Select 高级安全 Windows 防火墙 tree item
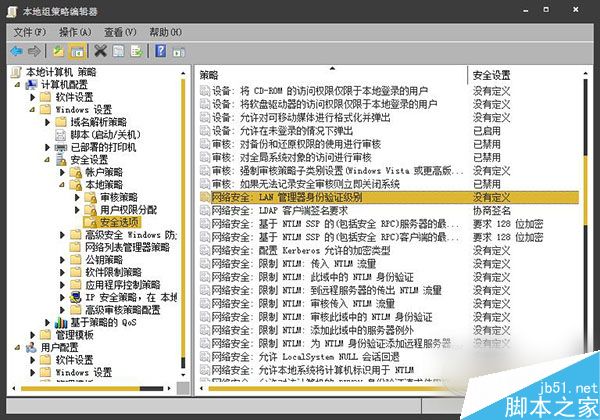The image size is (600, 420). point(131,235)
